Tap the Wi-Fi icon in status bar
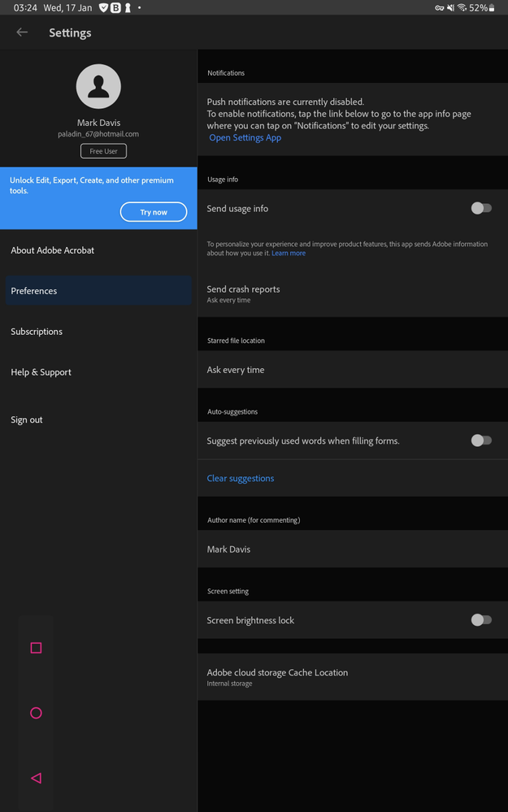Screen dimensions: 508x812 462,7
